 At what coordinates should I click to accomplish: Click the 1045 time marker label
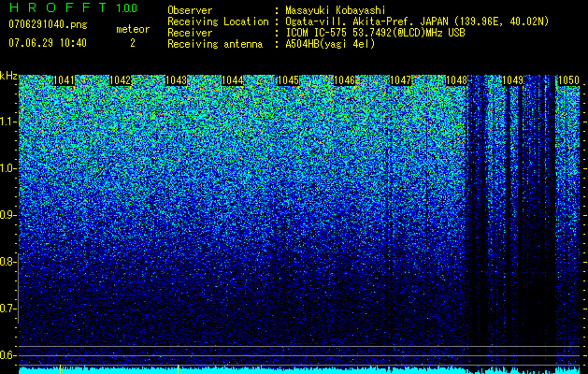(x=288, y=80)
